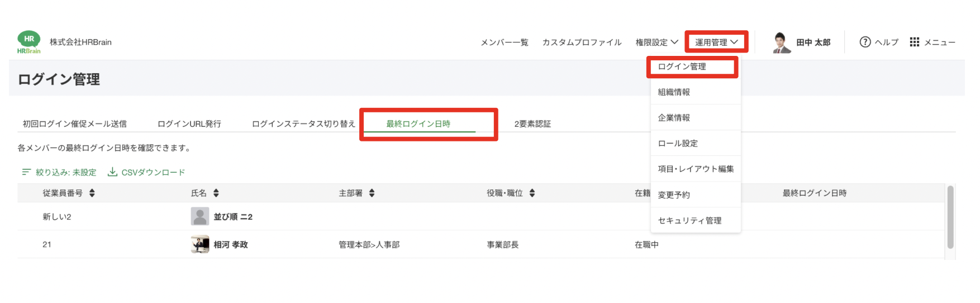
Task: Click the filter icon beside 絞り込み
Action: (x=26, y=172)
